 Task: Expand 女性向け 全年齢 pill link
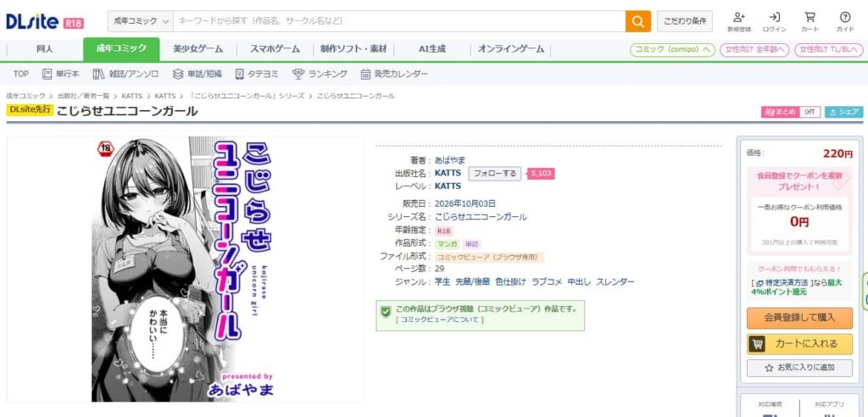tap(754, 49)
